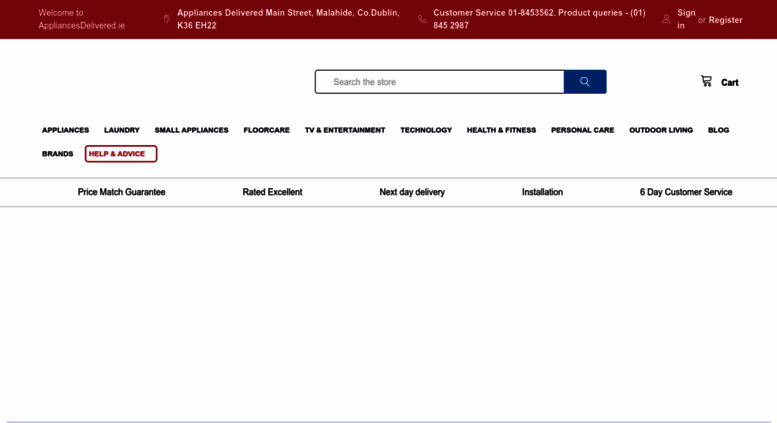
Task: Click 6 Day Customer Service
Action: coord(686,192)
